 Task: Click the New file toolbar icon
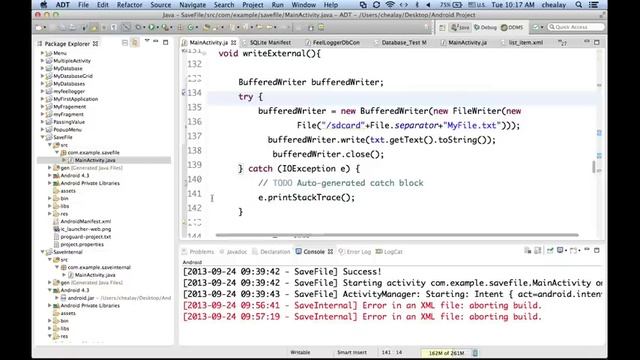[x=39, y=27]
